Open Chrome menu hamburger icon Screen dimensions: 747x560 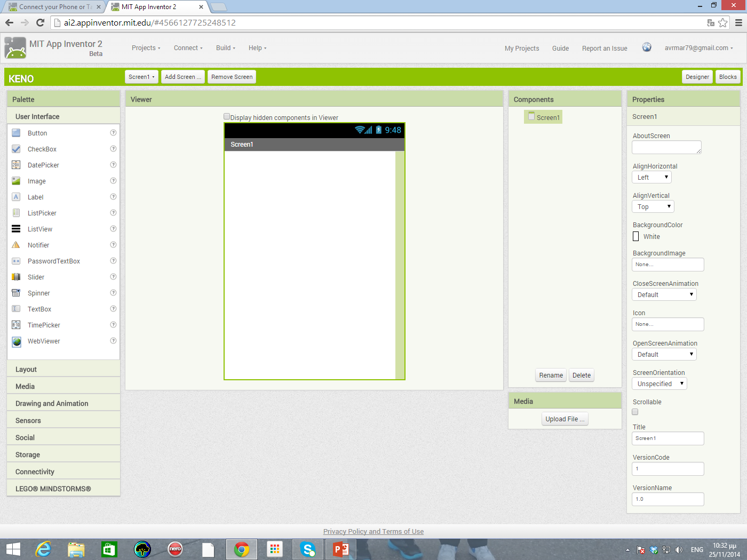pos(738,22)
